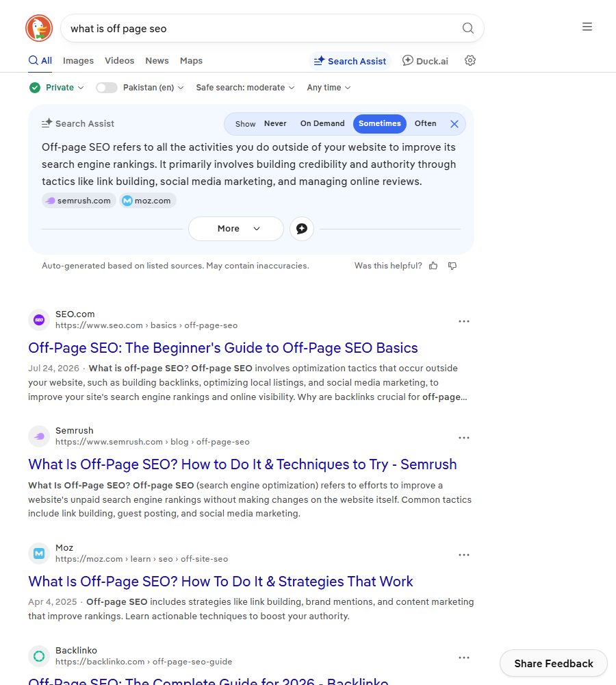Click the "Was this helpful?" text

click(x=388, y=266)
